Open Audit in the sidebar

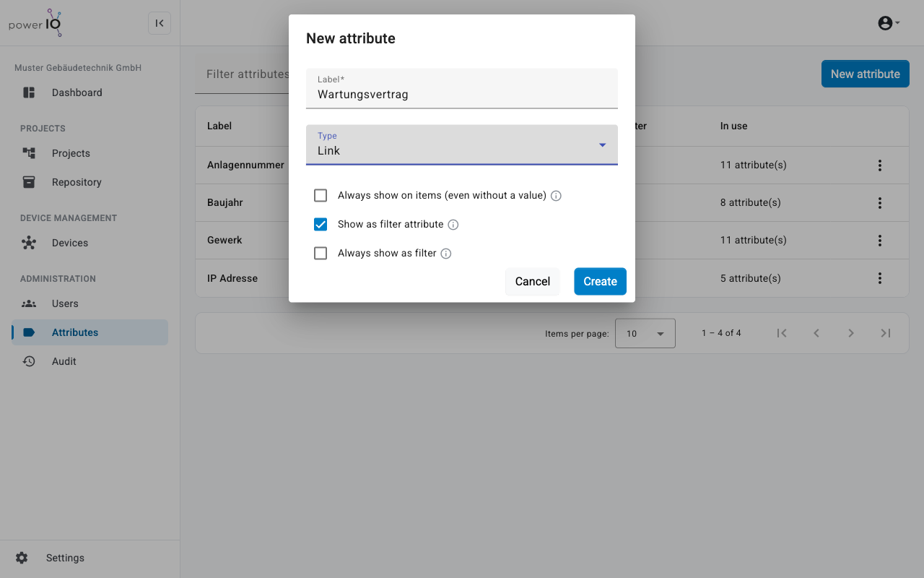tap(90, 361)
